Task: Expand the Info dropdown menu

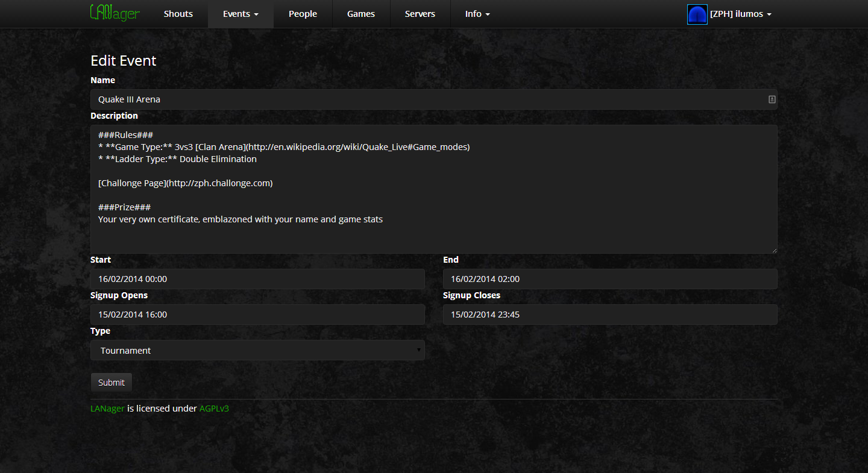Action: click(x=477, y=14)
